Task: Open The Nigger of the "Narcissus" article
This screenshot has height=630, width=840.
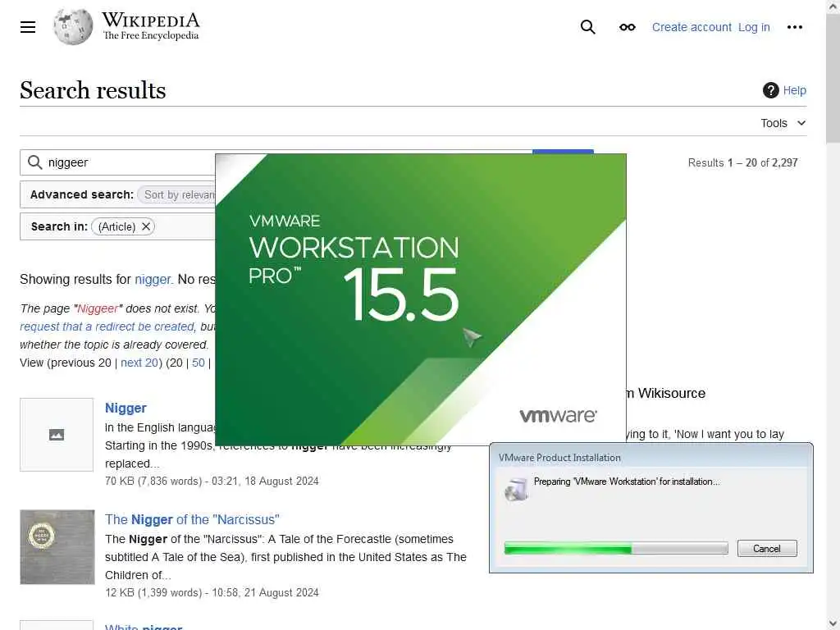Action: pyautogui.click(x=192, y=519)
